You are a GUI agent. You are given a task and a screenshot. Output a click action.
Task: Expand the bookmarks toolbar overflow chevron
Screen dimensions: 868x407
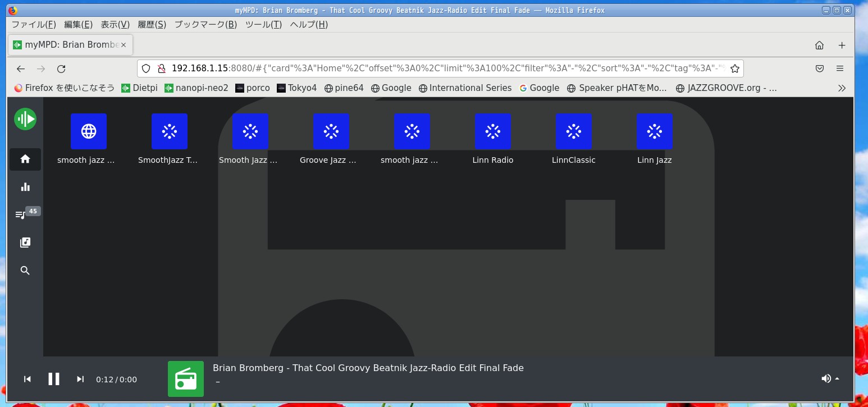click(x=841, y=88)
